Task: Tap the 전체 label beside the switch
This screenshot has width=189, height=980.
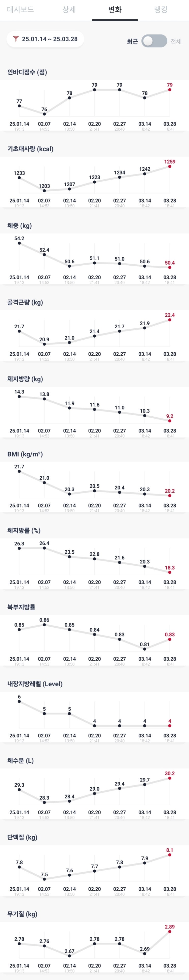Action: (x=176, y=41)
